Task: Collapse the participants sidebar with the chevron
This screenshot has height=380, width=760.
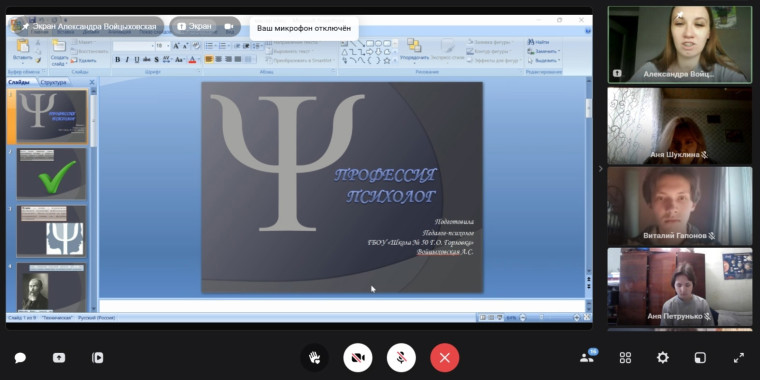Action: point(601,169)
